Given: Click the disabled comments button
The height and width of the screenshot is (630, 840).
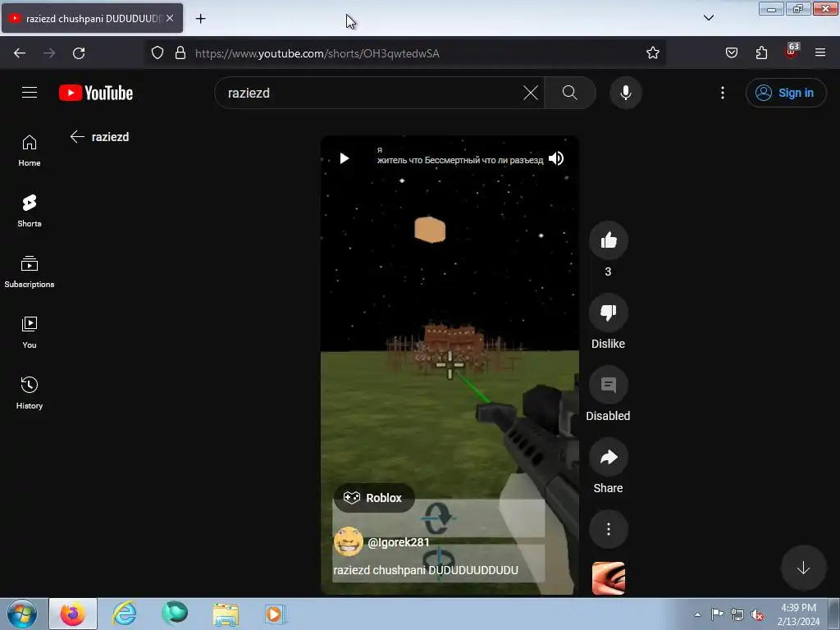Looking at the screenshot, I should (x=608, y=385).
